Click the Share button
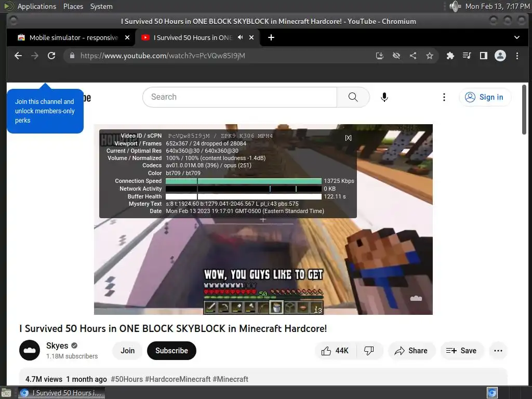 click(411, 351)
